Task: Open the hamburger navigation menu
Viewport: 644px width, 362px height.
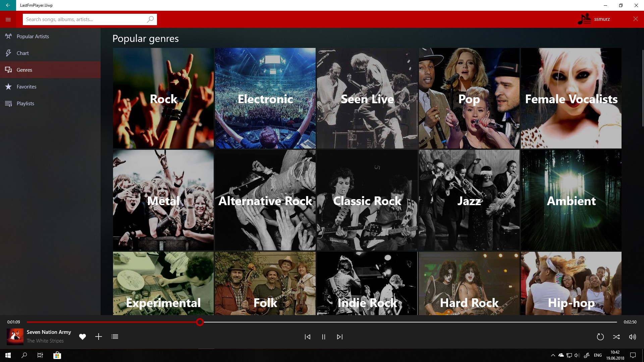Action: 8,19
